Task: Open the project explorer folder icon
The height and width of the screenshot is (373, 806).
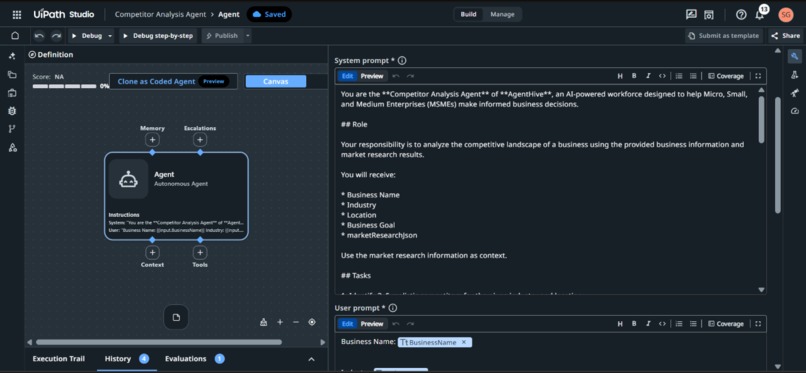Action: (12, 74)
